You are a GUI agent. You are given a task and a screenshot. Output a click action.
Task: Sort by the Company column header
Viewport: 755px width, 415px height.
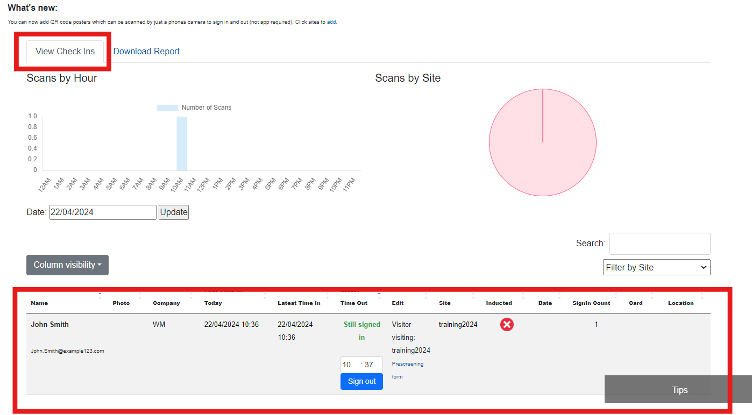click(166, 303)
